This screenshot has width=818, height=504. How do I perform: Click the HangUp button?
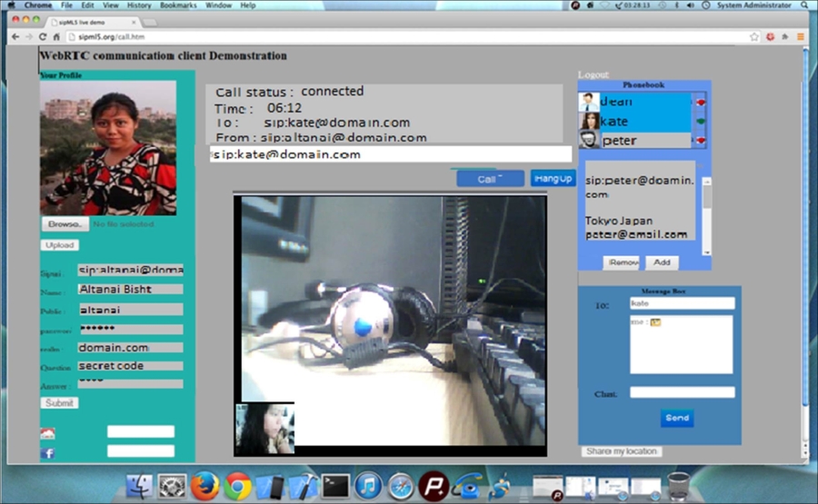click(553, 178)
